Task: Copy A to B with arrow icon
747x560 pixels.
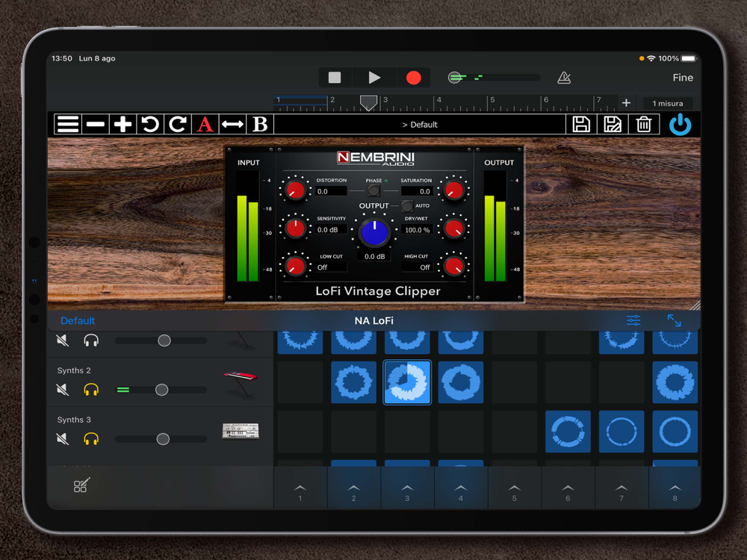Action: pyautogui.click(x=232, y=124)
